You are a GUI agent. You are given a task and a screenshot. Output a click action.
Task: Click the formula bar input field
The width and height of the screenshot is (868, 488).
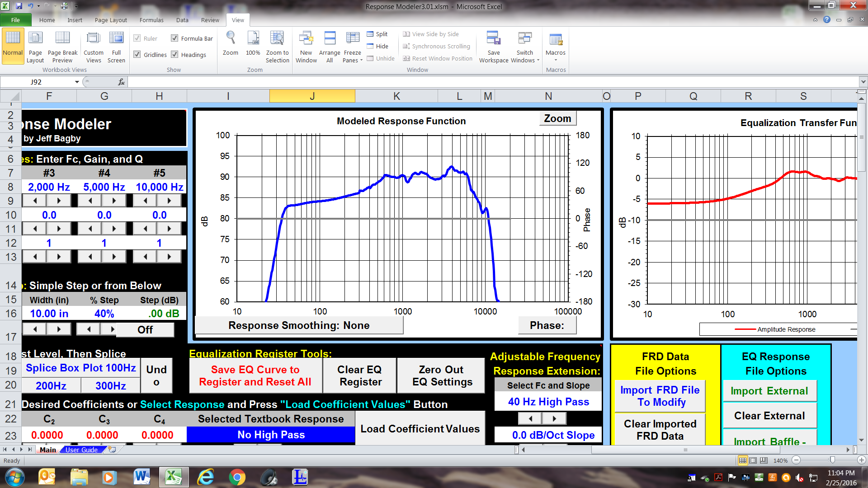tap(493, 82)
